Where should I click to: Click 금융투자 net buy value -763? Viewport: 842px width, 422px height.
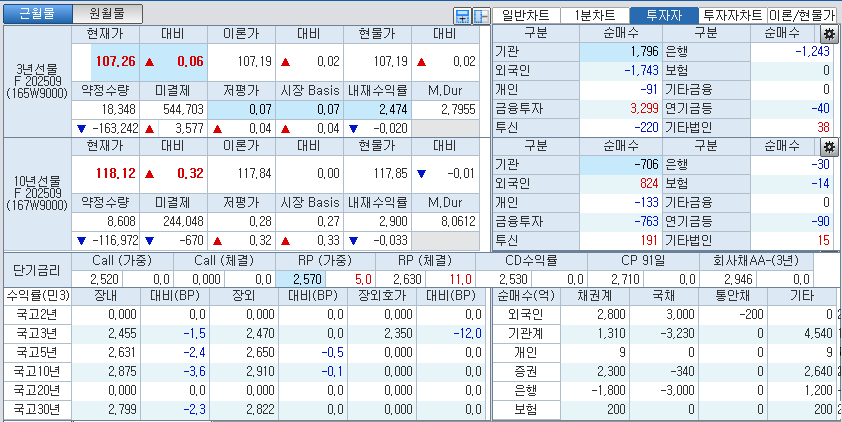pyautogui.click(x=621, y=221)
